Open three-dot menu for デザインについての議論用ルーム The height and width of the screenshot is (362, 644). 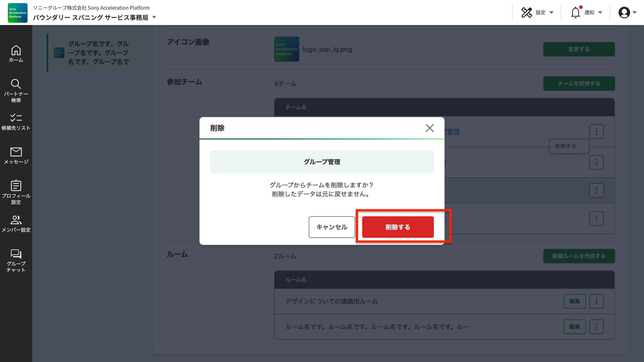coord(596,301)
